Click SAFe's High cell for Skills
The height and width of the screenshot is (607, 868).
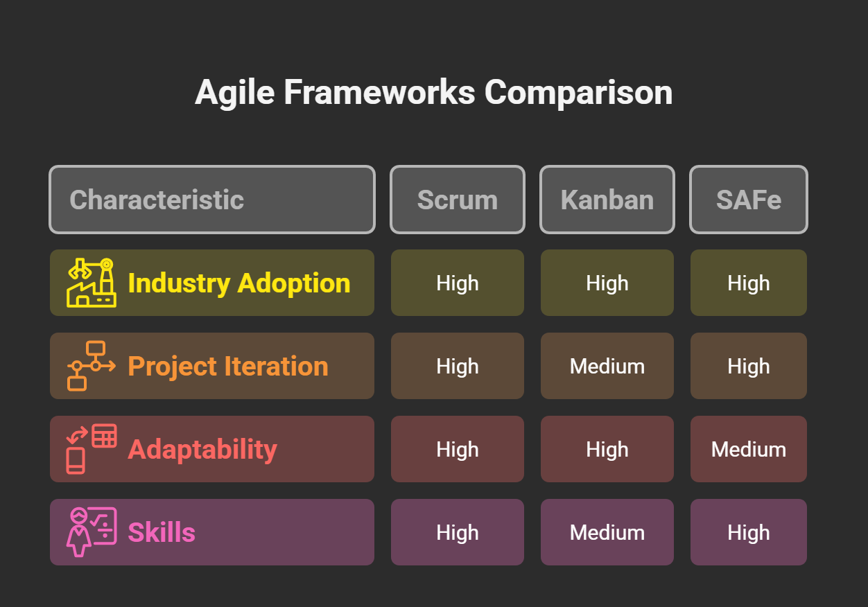tap(749, 532)
